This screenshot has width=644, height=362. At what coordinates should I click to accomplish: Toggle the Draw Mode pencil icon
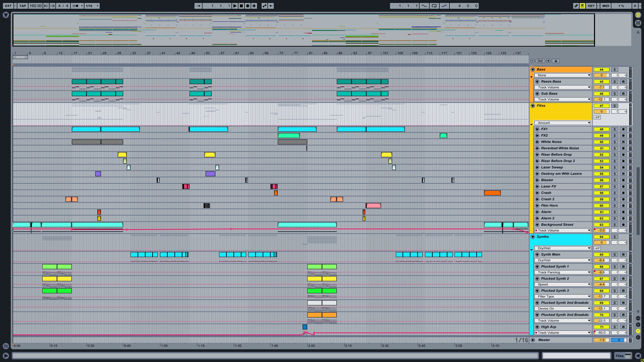[x=576, y=6]
